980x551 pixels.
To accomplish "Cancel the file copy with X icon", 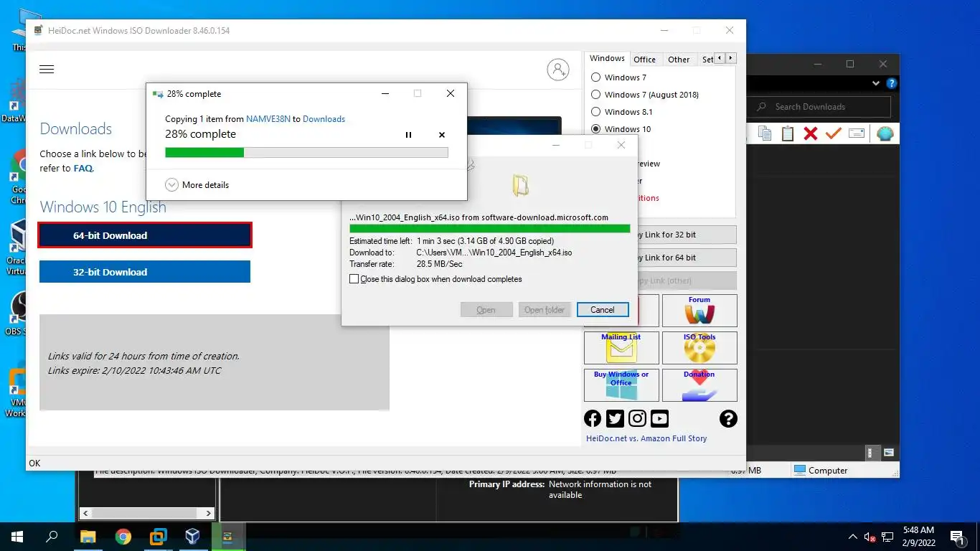I will (442, 135).
